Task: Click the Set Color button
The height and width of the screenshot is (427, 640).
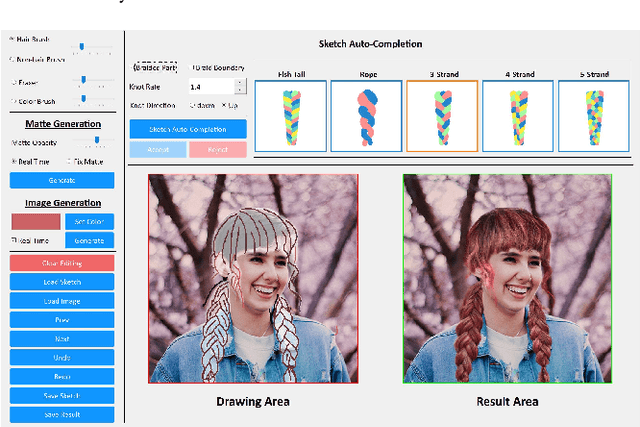Action: (89, 222)
